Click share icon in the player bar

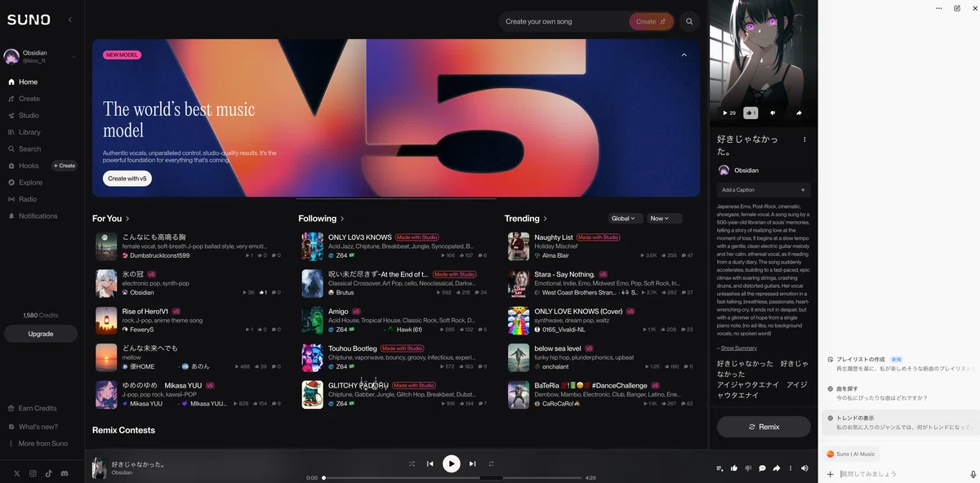pyautogui.click(x=777, y=468)
